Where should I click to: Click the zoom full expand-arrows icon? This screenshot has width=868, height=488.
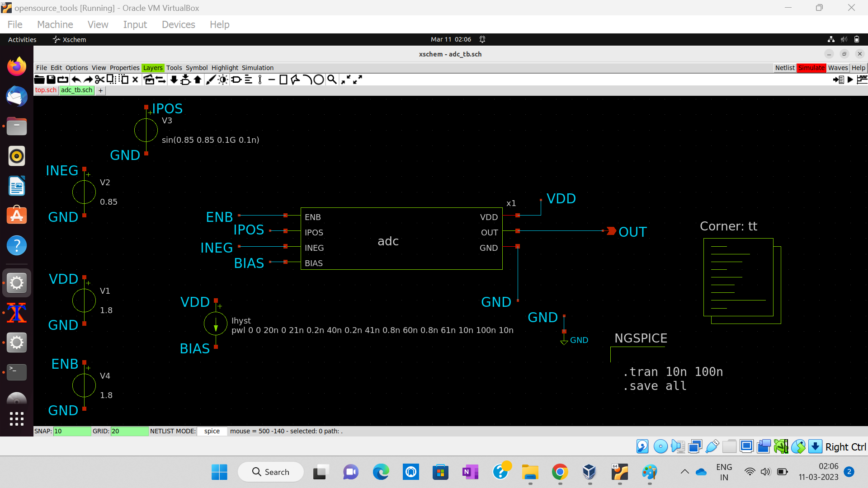coord(358,80)
